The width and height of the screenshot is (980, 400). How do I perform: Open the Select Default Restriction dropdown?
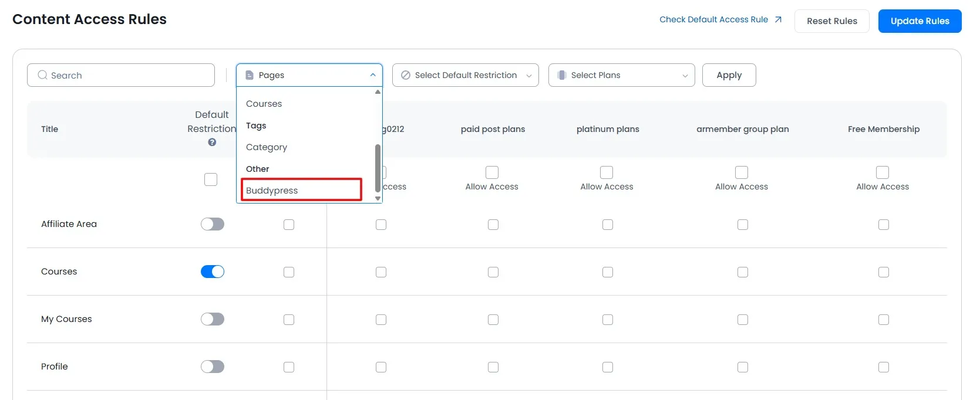coord(465,75)
